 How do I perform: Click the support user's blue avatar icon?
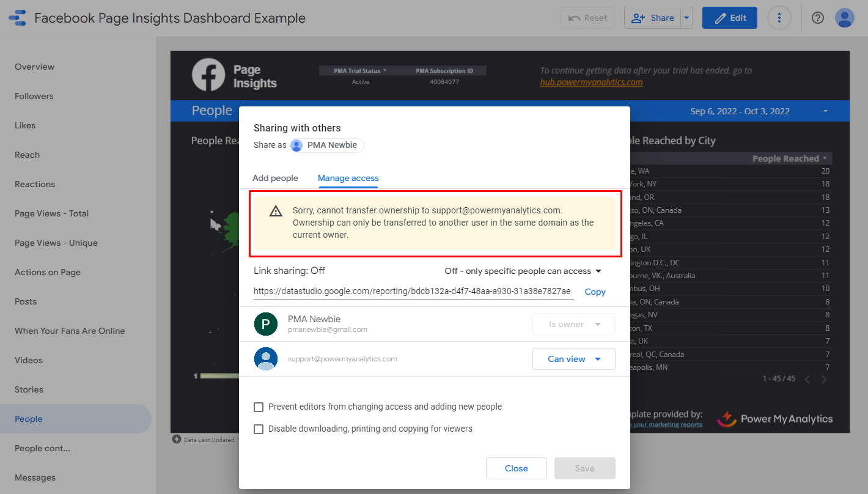[266, 359]
